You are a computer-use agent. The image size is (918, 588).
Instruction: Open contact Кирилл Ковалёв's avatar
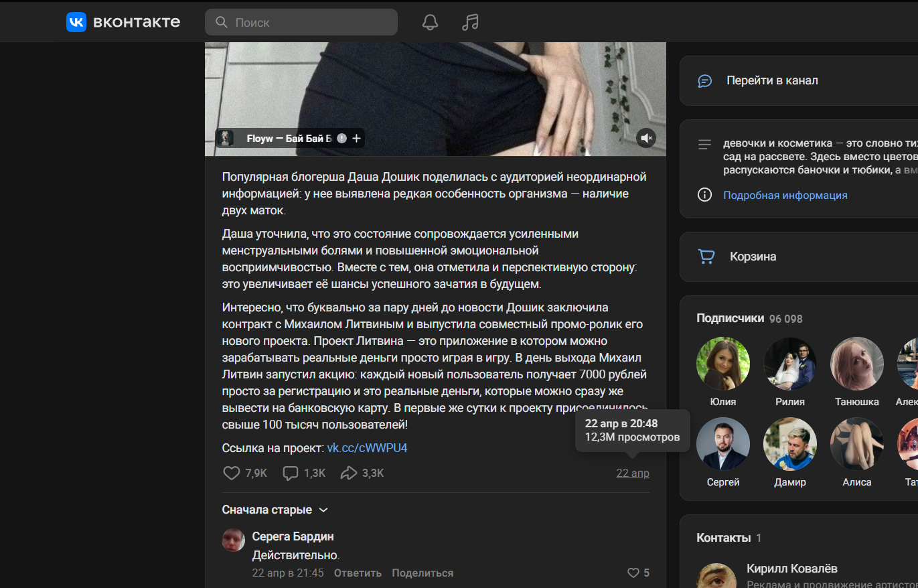tap(716, 576)
